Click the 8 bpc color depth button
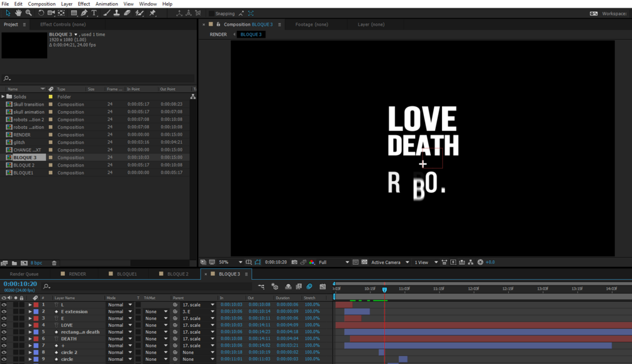The width and height of the screenshot is (632, 364). pyautogui.click(x=36, y=263)
